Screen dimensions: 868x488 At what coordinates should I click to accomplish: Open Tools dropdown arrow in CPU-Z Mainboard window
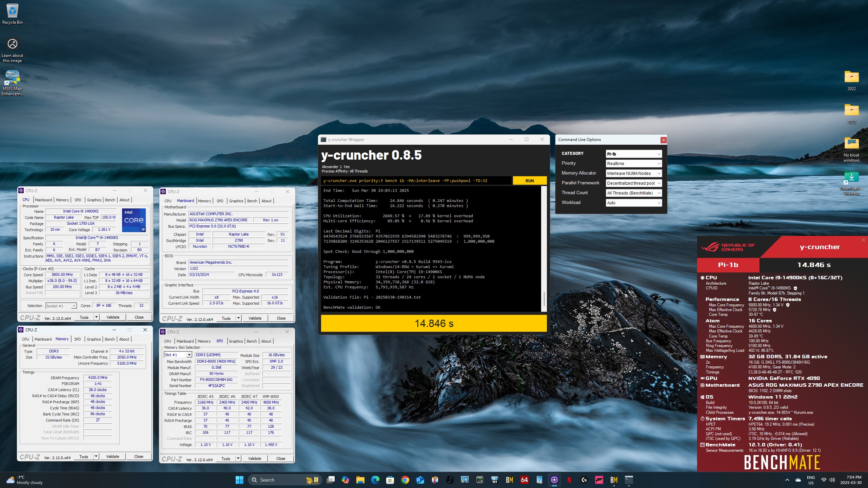coord(238,318)
